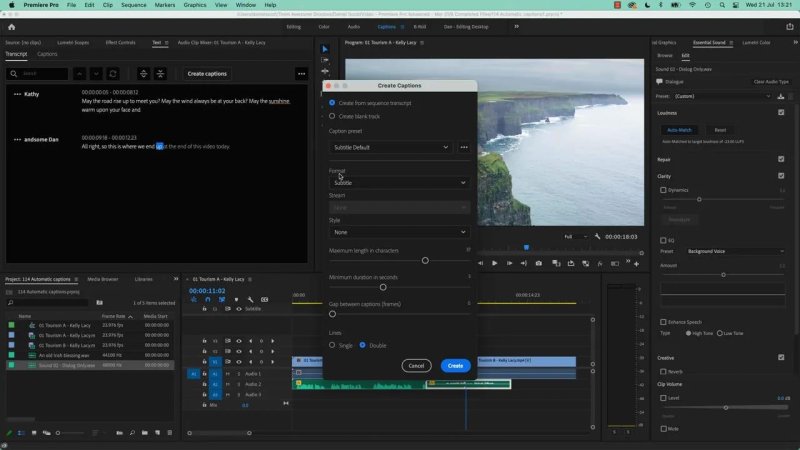Open timeline display settings wrench
800x450 pixels.
click(250, 299)
